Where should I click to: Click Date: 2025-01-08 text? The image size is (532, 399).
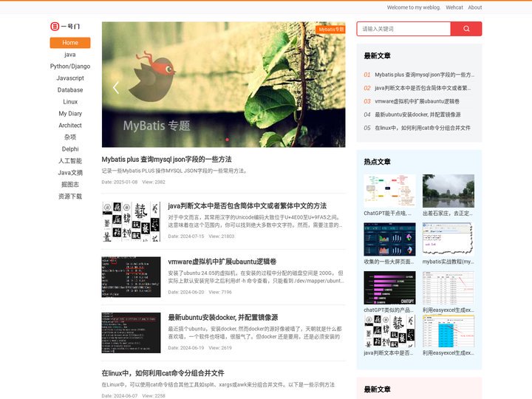click(120, 183)
